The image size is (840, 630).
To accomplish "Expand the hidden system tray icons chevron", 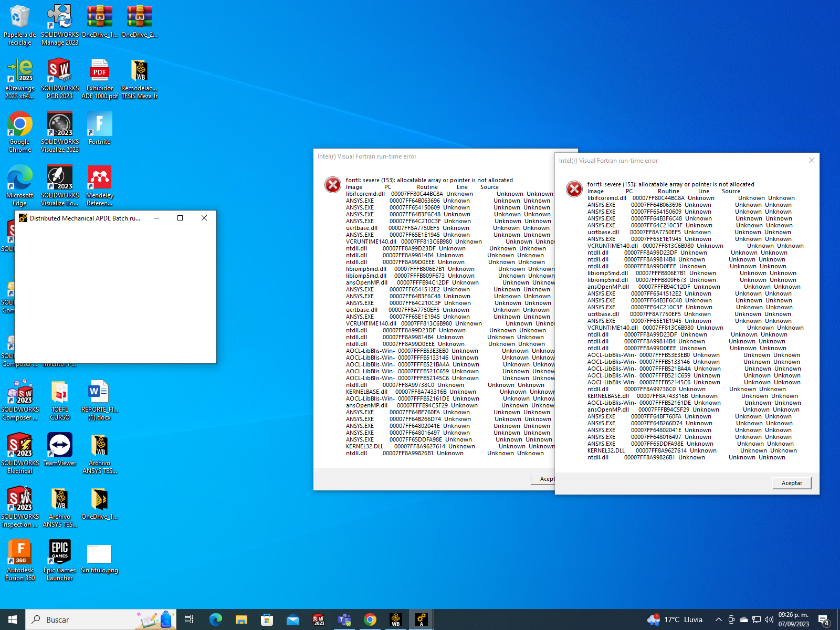I will [x=718, y=619].
